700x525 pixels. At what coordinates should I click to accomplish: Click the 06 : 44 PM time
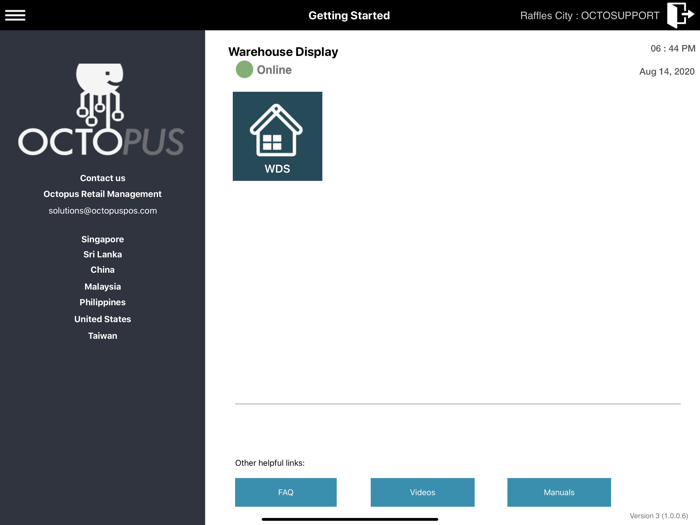click(x=673, y=48)
